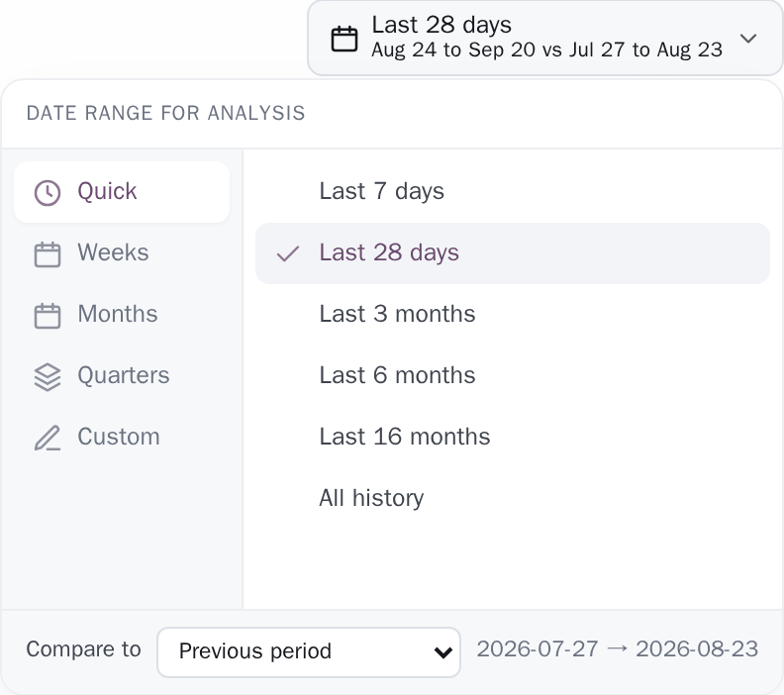Click the calendar icon beside Months
The image size is (784, 695).
[x=48, y=316]
